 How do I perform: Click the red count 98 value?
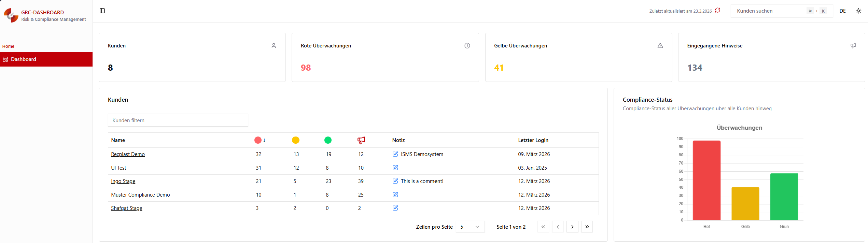point(306,68)
